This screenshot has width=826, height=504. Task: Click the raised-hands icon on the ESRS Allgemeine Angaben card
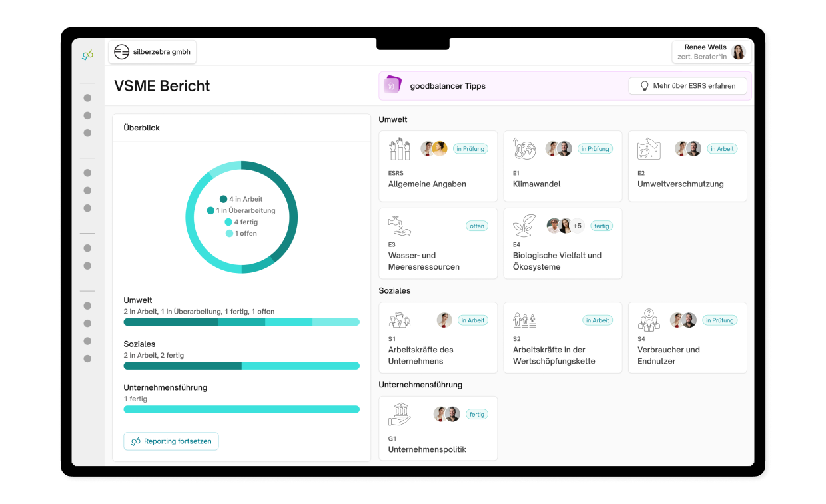pyautogui.click(x=400, y=148)
